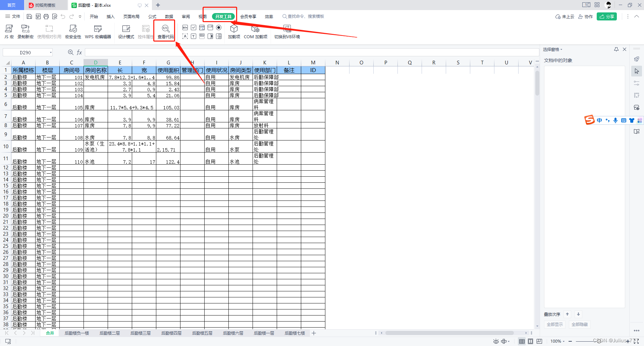Open 宏安全性 settings
The height and width of the screenshot is (346, 644).
73,31
